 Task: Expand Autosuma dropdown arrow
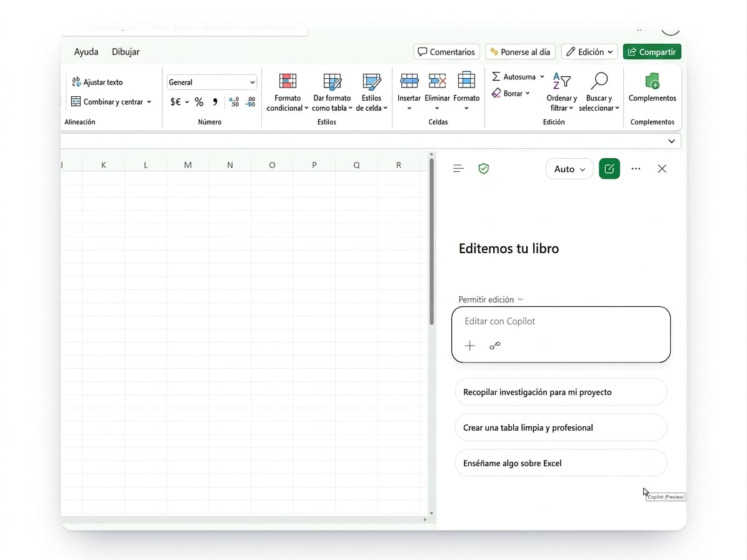tap(542, 77)
